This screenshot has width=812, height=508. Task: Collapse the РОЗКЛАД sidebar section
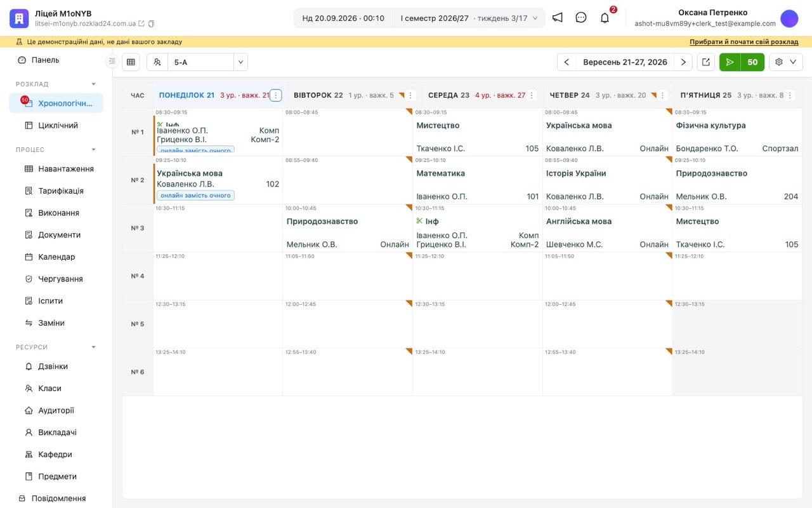pyautogui.click(x=94, y=84)
